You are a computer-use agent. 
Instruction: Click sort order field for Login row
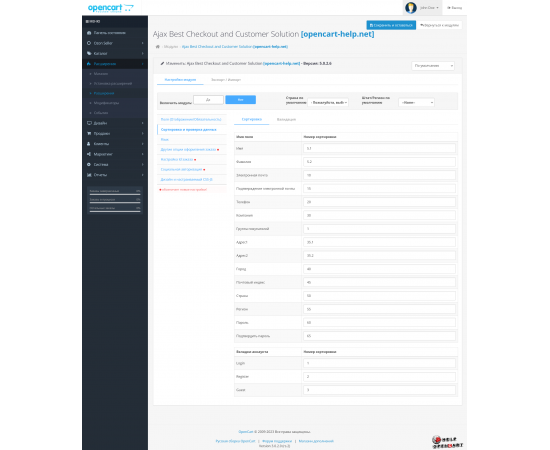coord(380,363)
